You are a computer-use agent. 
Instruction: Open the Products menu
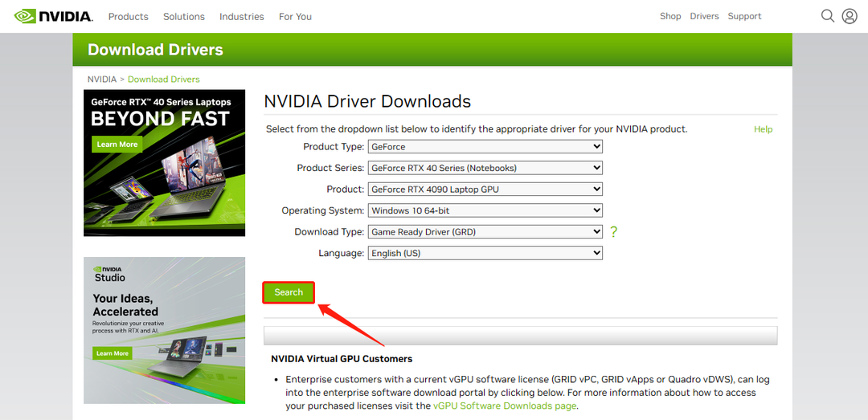pyautogui.click(x=129, y=16)
